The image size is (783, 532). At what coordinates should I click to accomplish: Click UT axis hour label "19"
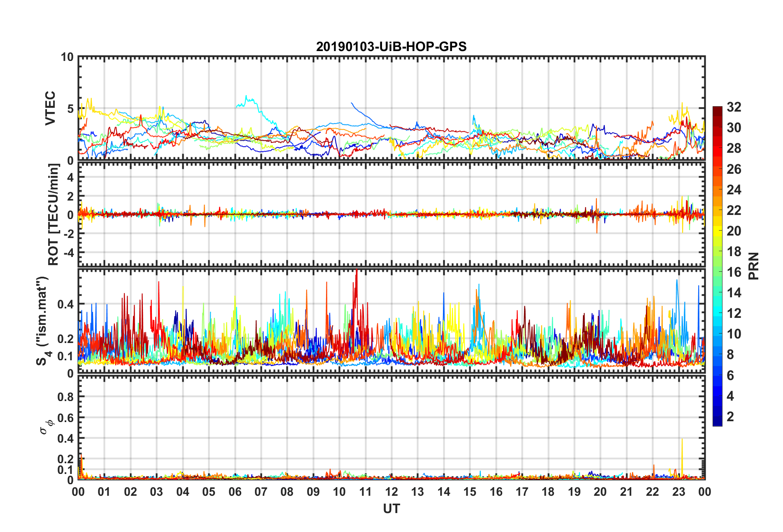pyautogui.click(x=574, y=492)
